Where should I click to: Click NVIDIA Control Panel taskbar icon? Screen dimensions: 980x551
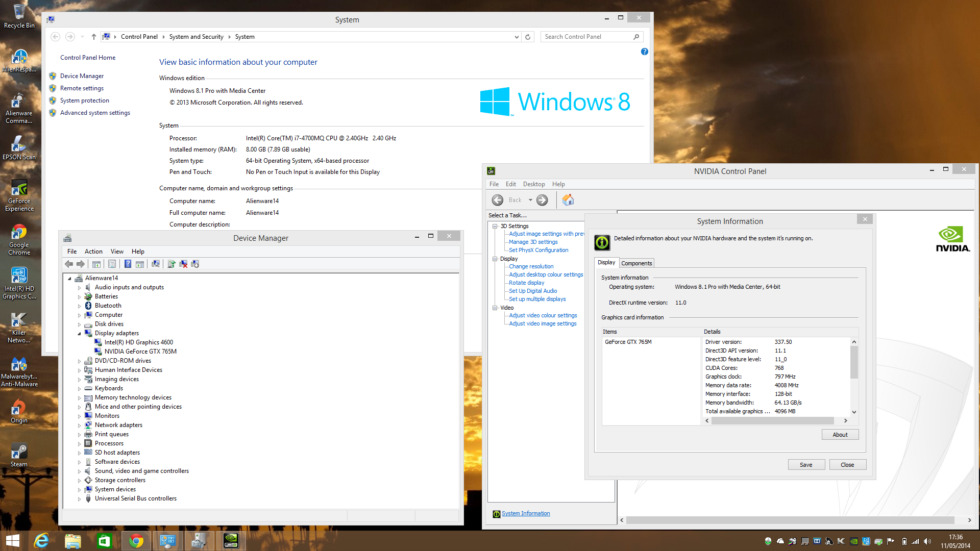coord(231,541)
